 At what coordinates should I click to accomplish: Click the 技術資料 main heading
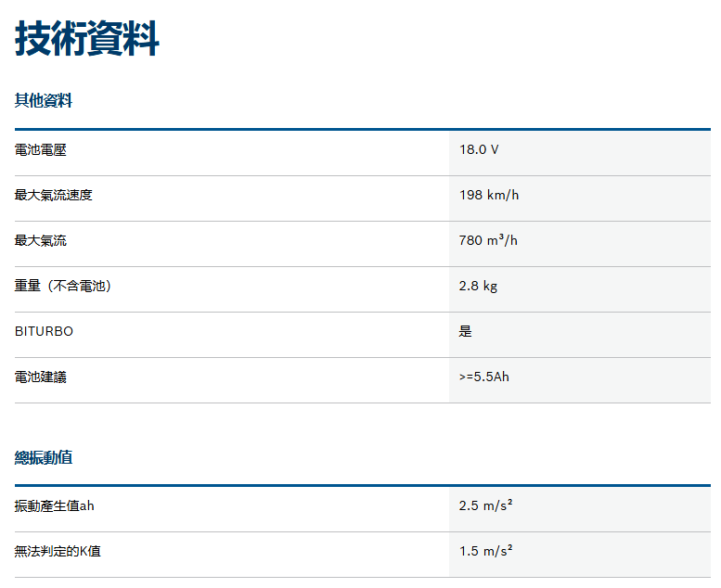pos(87,39)
